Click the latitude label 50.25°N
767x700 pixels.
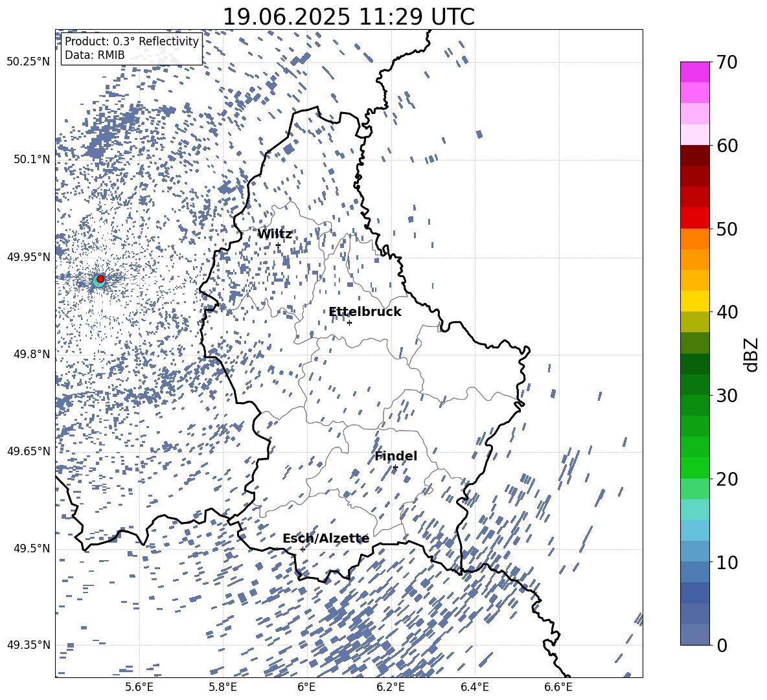click(29, 62)
